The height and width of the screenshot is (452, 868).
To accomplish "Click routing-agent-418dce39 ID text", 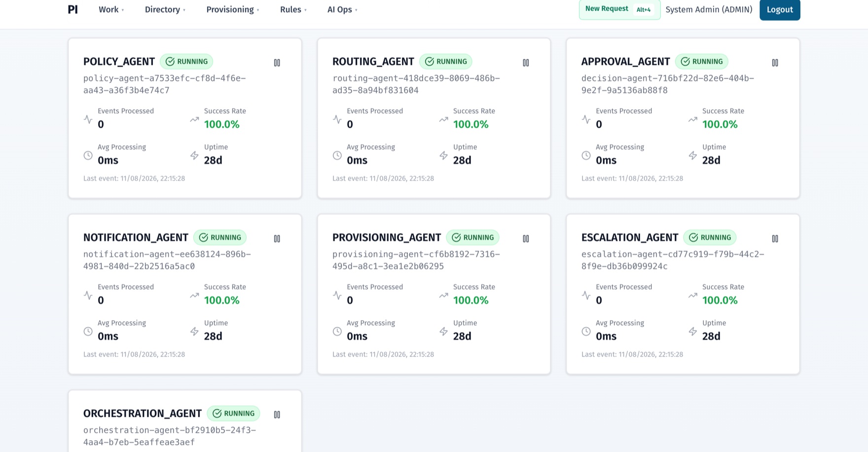I will tap(416, 84).
